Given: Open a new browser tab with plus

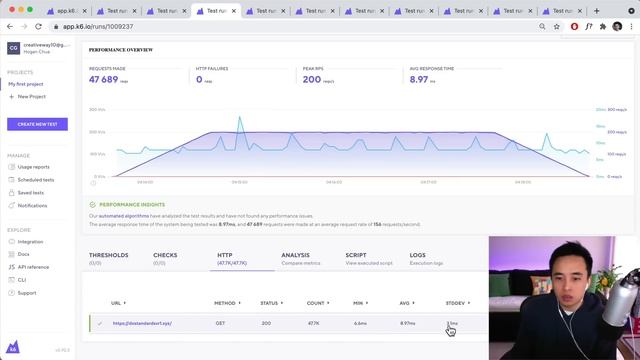Looking at the screenshot, I should 597,11.
